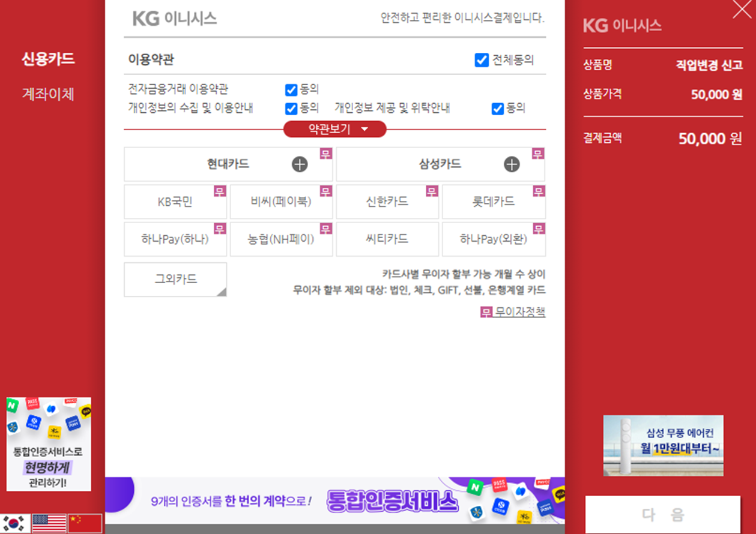Close the payment window with X
756x534 pixels.
[x=742, y=9]
